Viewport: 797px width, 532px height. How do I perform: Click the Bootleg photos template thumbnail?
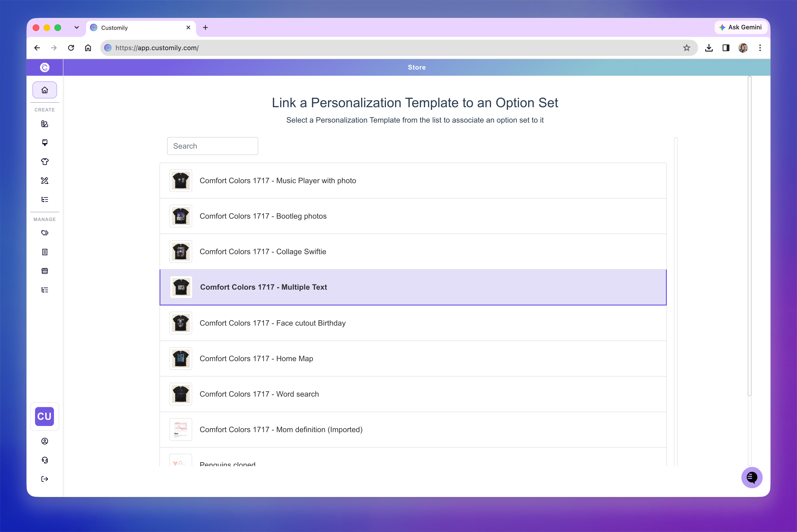181,216
